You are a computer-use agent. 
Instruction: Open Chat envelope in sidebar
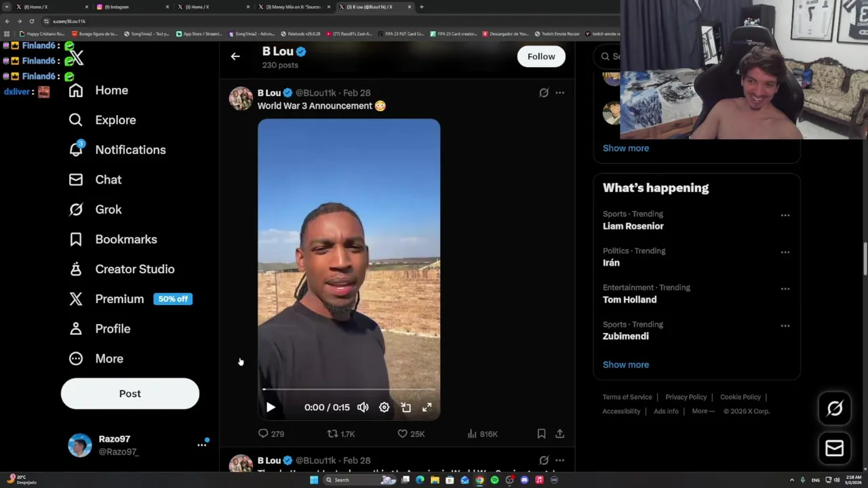tap(95, 180)
